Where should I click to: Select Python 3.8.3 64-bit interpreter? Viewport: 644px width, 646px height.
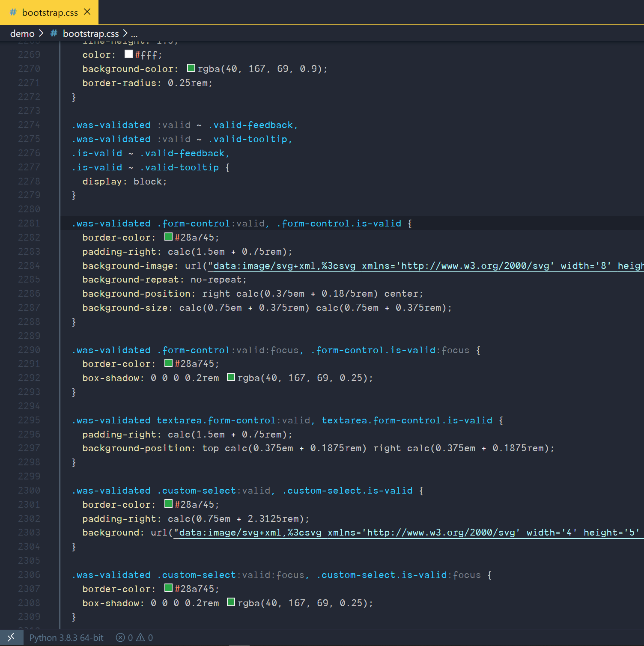coord(66,637)
